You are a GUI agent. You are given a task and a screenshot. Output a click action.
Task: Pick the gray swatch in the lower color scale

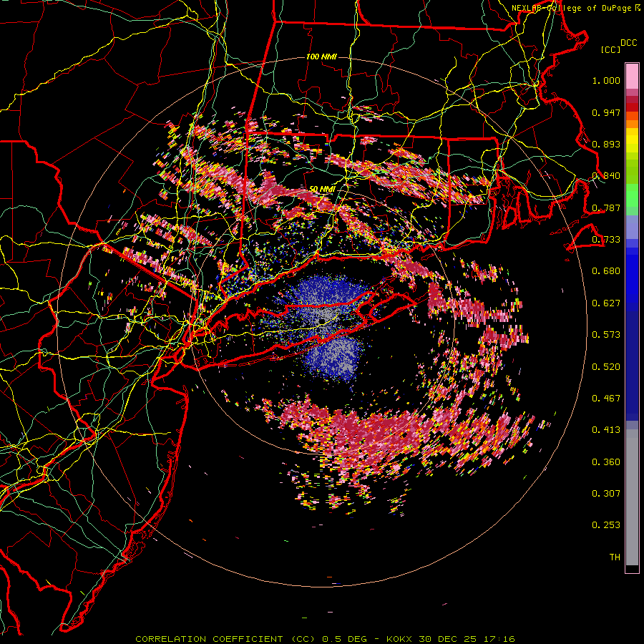[632, 499]
